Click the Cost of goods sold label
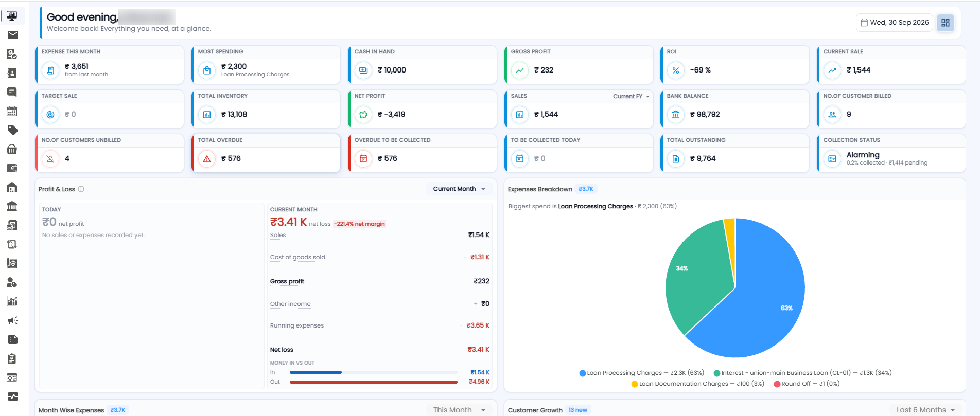Image resolution: width=980 pixels, height=416 pixels. click(x=297, y=257)
